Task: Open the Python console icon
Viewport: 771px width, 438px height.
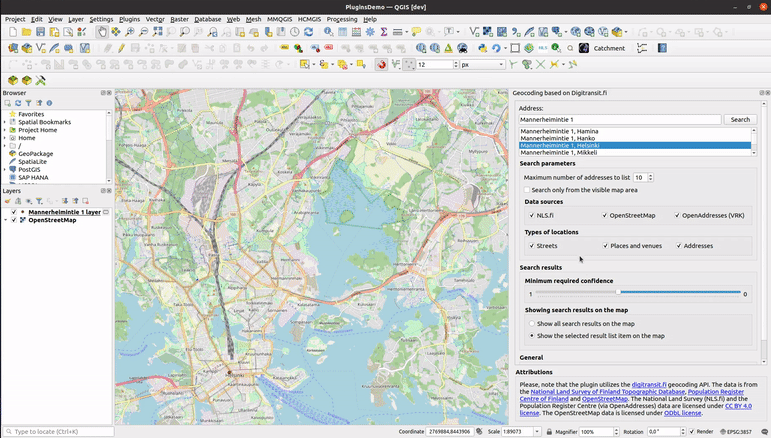Action: tap(482, 48)
